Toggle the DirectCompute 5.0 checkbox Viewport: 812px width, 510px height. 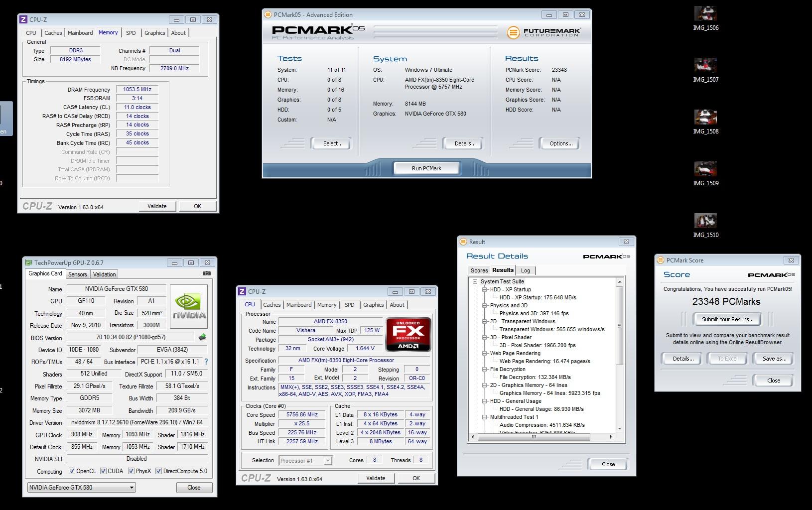(x=158, y=471)
